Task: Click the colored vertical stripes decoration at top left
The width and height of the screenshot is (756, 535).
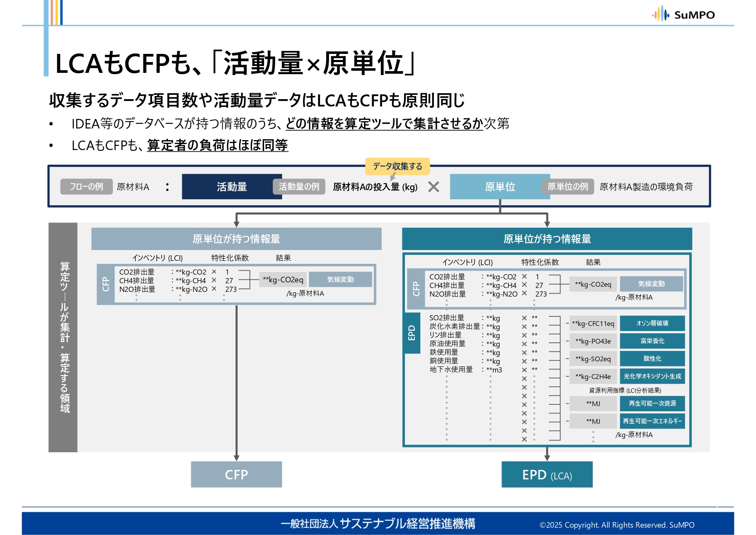Action: [x=56, y=12]
